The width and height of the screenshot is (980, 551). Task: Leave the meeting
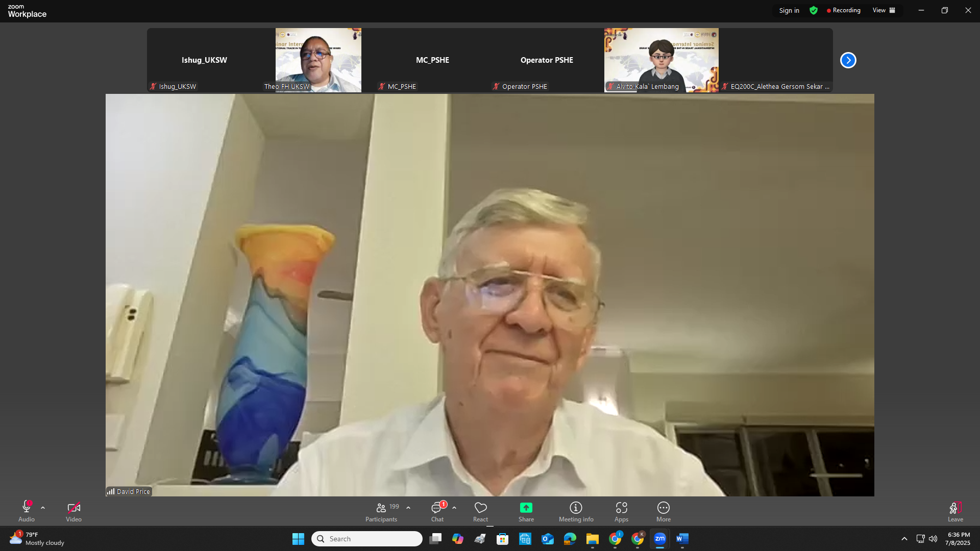click(x=955, y=511)
